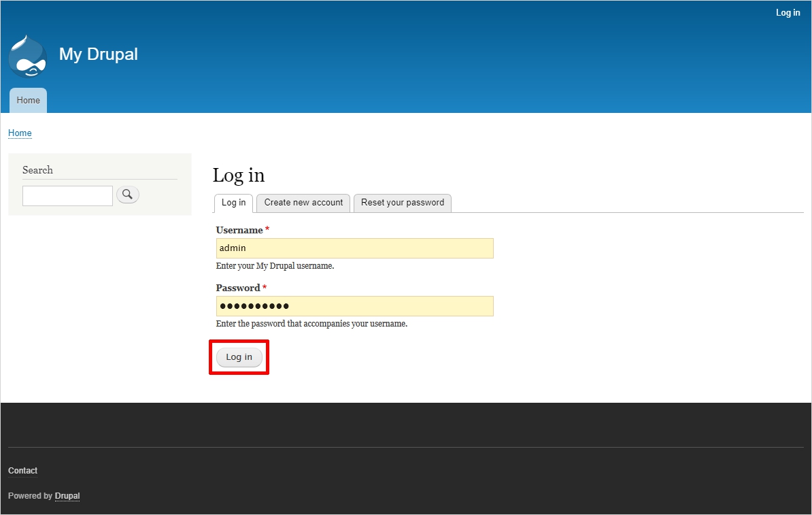The width and height of the screenshot is (812, 515).
Task: Click the Log in page heading
Action: pyautogui.click(x=239, y=176)
